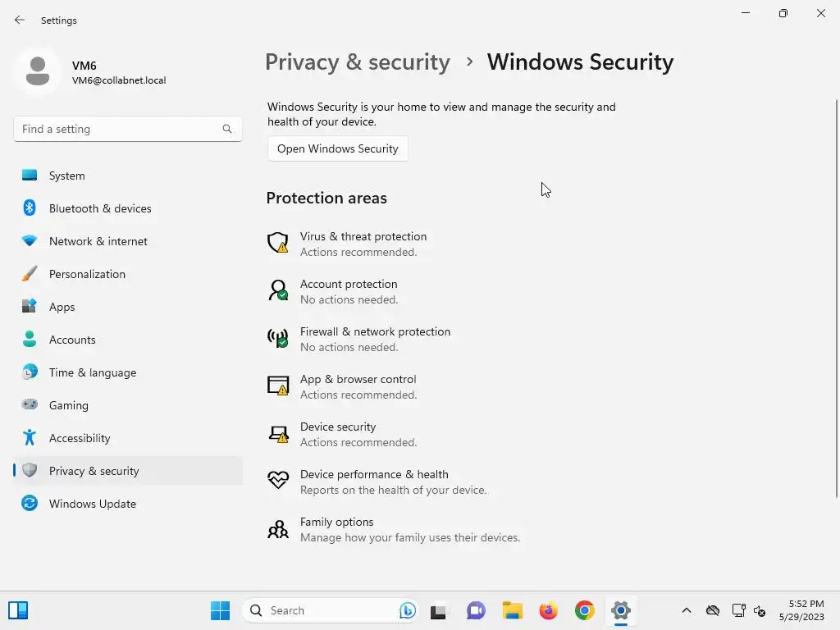Click the Device security laptop icon

coord(278,433)
